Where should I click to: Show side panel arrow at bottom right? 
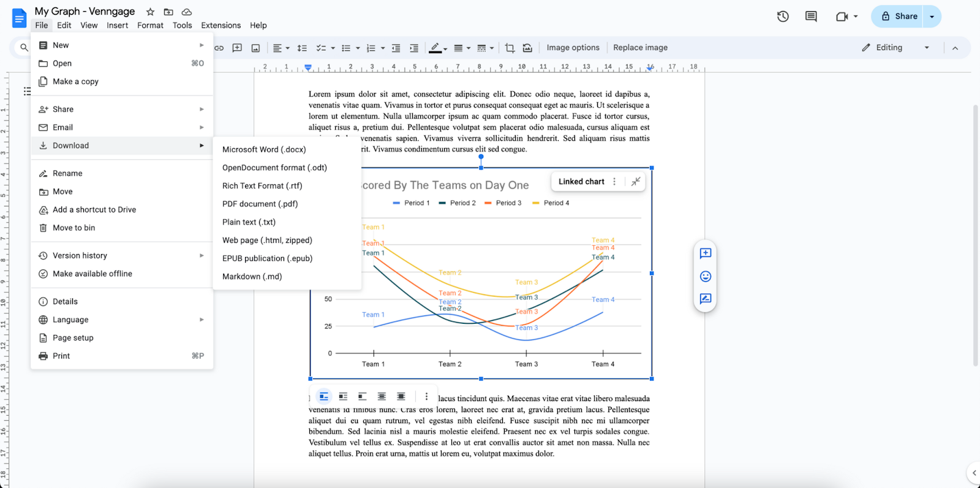tap(974, 473)
